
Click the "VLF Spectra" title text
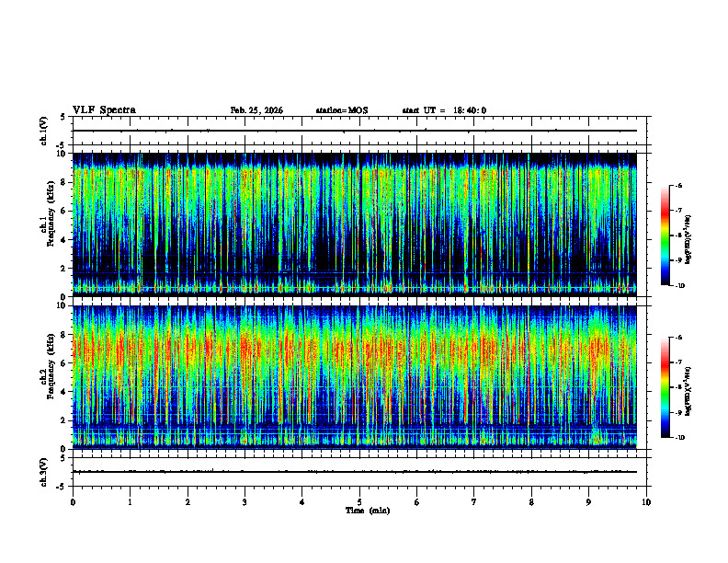pyautogui.click(x=104, y=110)
